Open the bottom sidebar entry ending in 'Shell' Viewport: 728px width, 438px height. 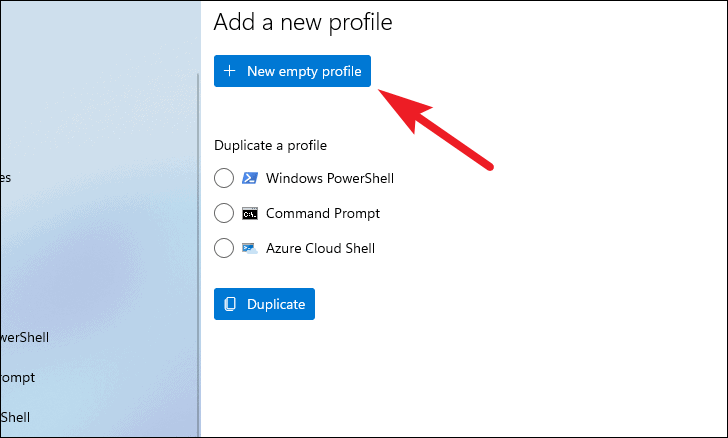click(15, 417)
